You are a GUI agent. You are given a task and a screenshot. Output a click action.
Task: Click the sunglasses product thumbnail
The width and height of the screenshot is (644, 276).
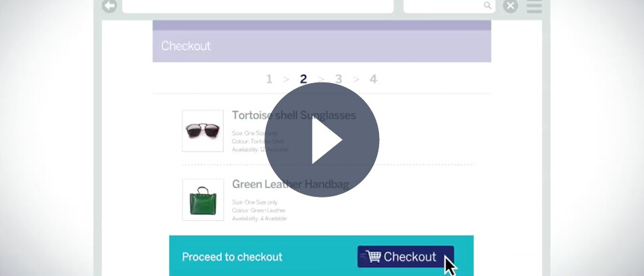point(203,131)
